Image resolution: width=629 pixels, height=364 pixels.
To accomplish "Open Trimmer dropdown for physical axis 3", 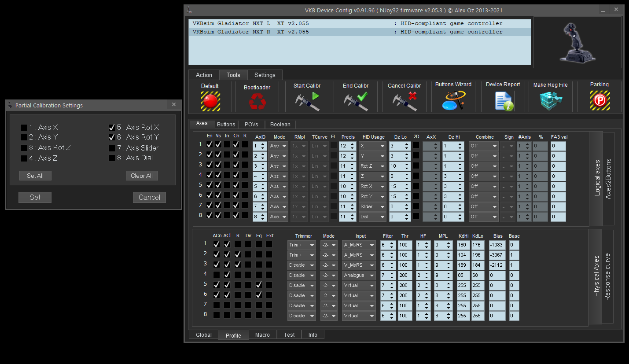I will 302,265.
